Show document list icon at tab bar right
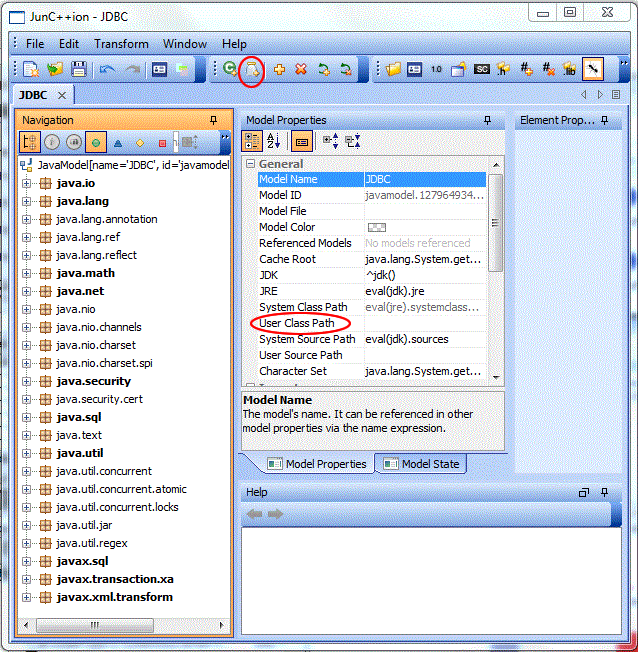The width and height of the screenshot is (638, 652). pos(616,95)
